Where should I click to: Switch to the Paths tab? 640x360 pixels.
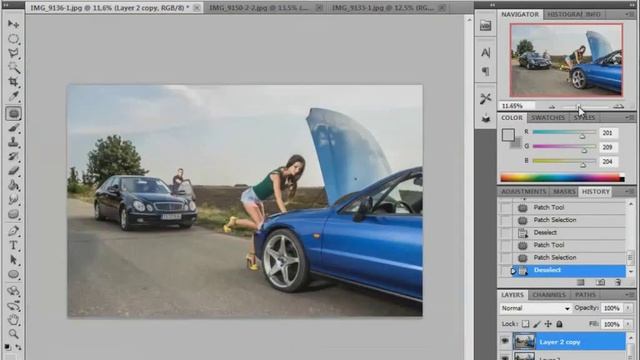585,295
